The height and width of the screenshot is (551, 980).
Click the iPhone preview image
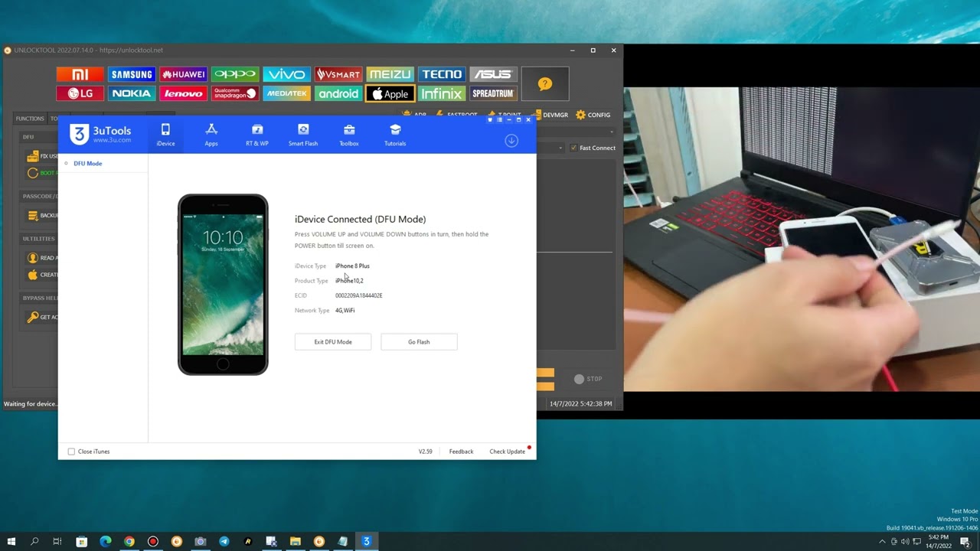click(x=223, y=285)
